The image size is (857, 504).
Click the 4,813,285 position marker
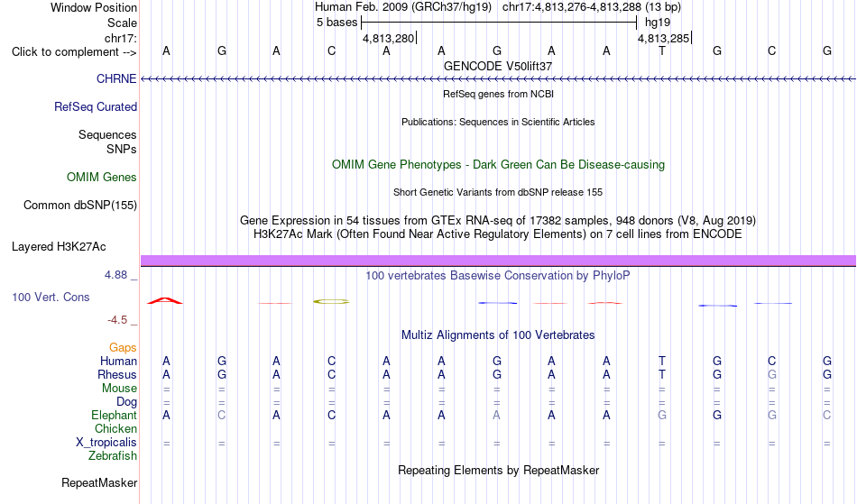tap(664, 38)
